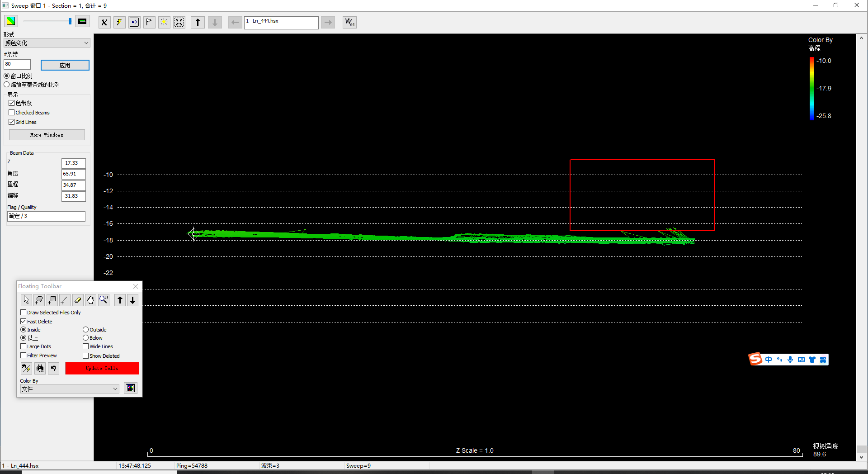868x474 pixels.
Task: Click the flag icon in top toolbar
Action: 149,22
